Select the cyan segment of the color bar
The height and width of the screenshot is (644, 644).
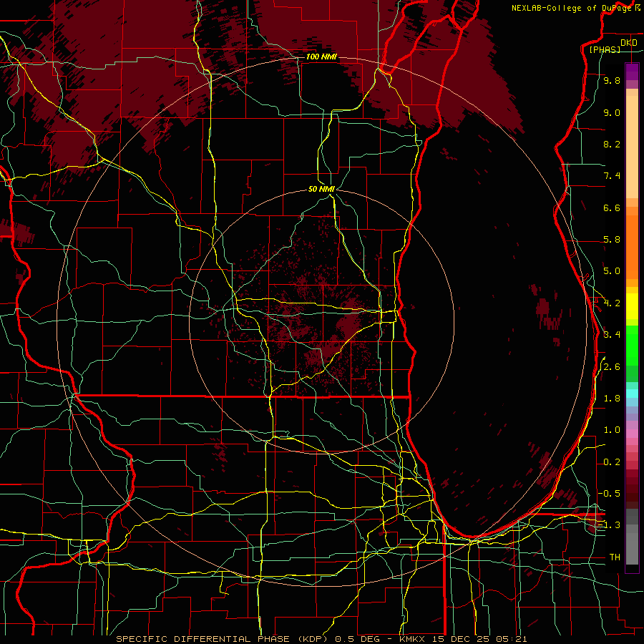click(632, 394)
